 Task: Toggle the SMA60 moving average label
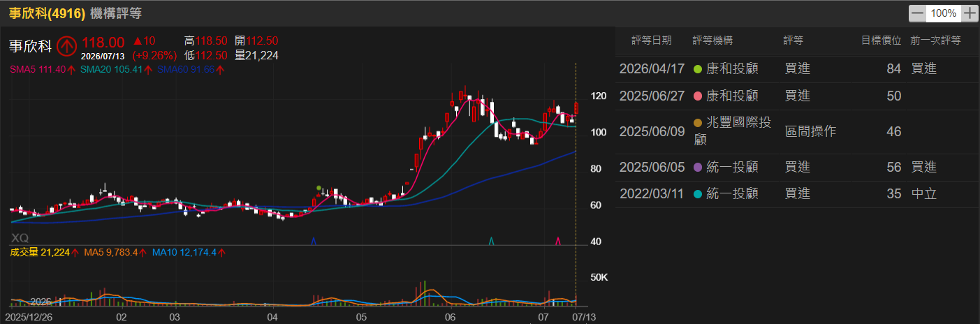[x=191, y=69]
